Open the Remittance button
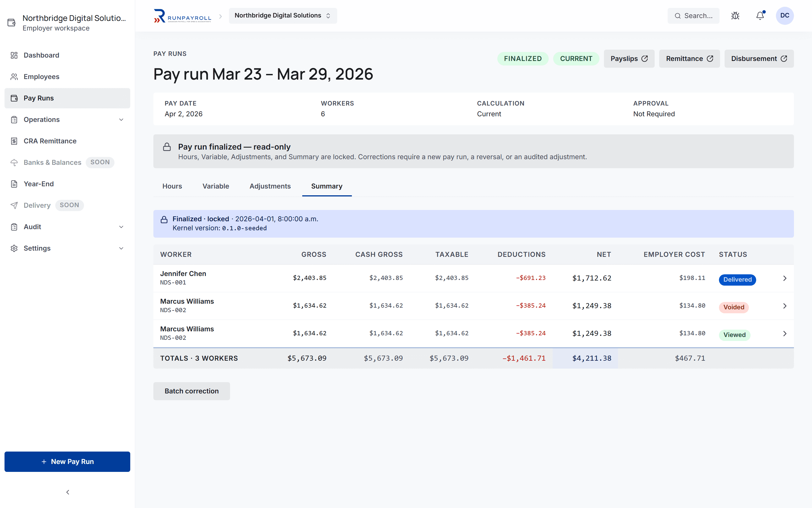812x508 pixels. (x=689, y=59)
